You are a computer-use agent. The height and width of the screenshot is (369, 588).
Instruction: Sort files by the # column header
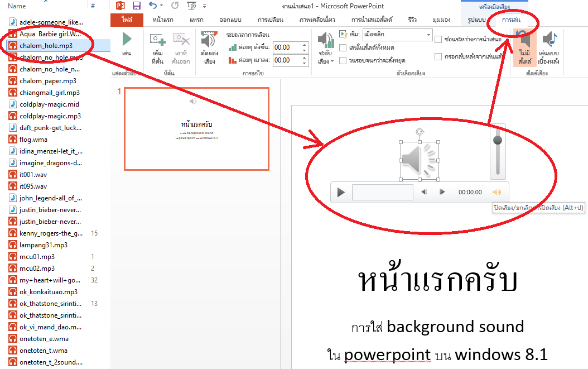pos(93,6)
